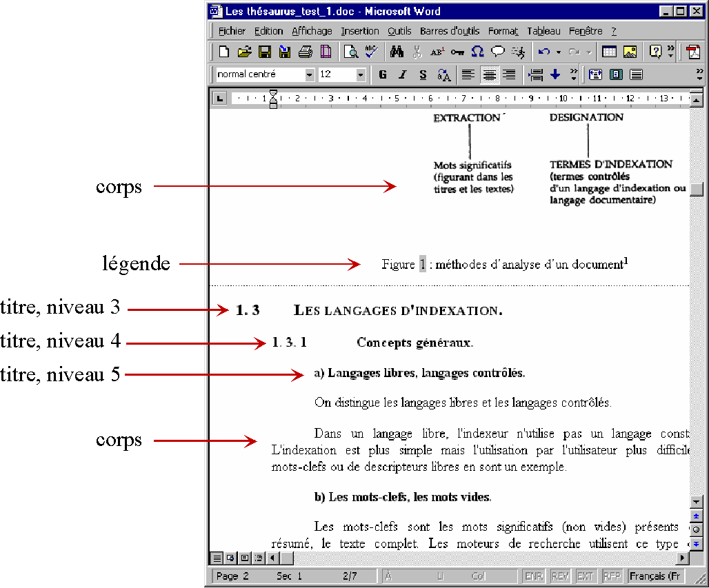
Task: Open the Format menu
Action: pyautogui.click(x=503, y=31)
